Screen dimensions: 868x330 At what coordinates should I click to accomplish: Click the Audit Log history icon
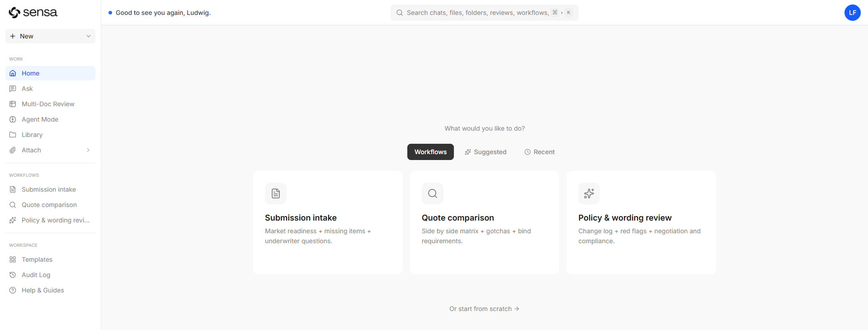point(13,275)
